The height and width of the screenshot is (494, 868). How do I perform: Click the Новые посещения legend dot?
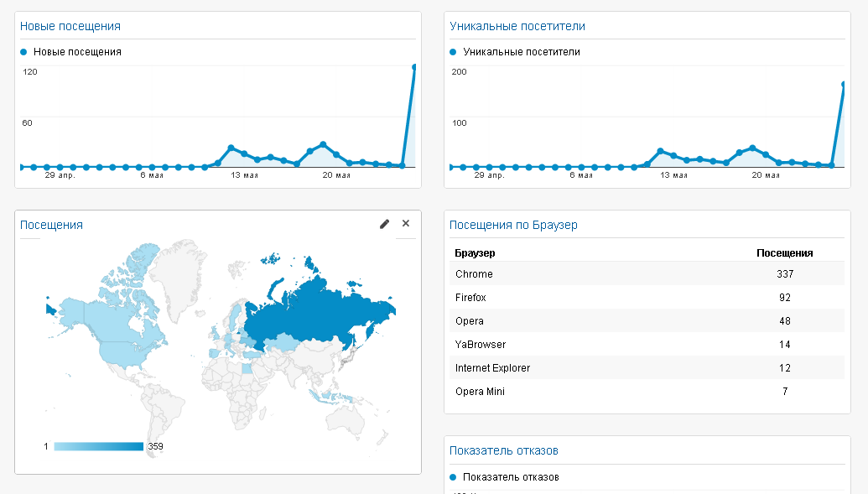[x=23, y=52]
